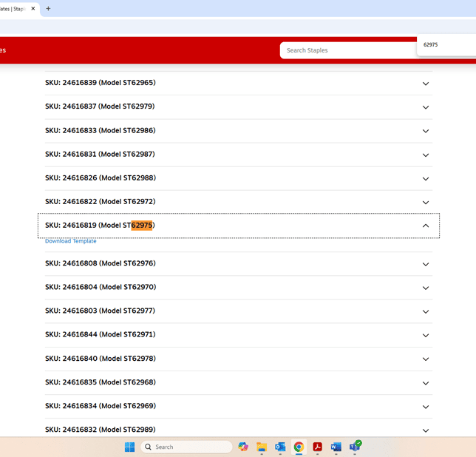The height and width of the screenshot is (457, 476).
Task: Click text SKU: 24616832 (Model ST62989)
Action: pos(101,430)
